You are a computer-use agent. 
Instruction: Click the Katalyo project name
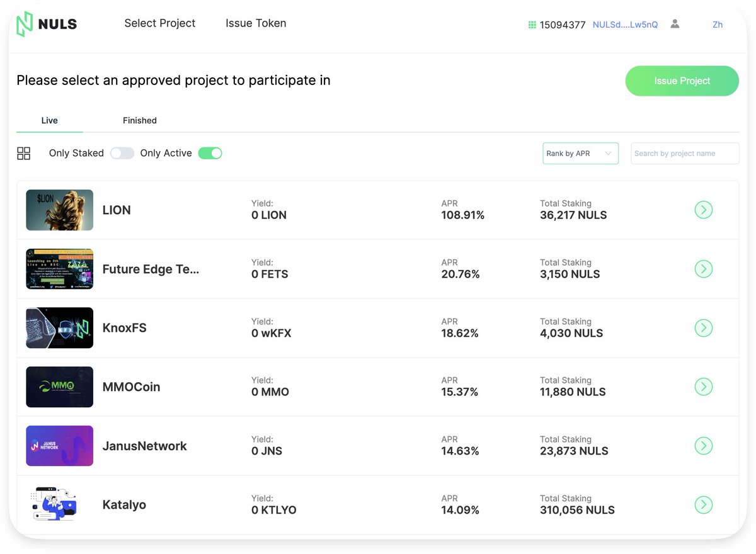coord(124,505)
